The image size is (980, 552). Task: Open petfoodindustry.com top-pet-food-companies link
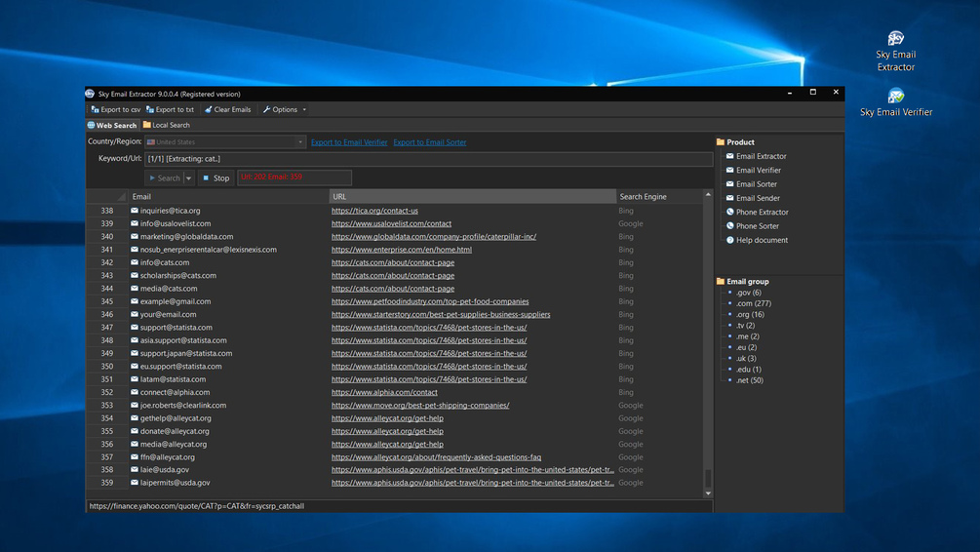pos(430,301)
